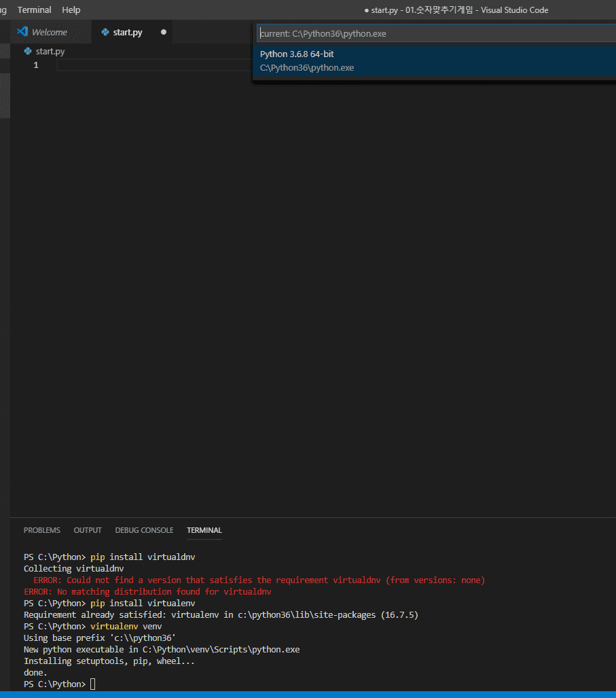Open the Help menu

point(71,10)
